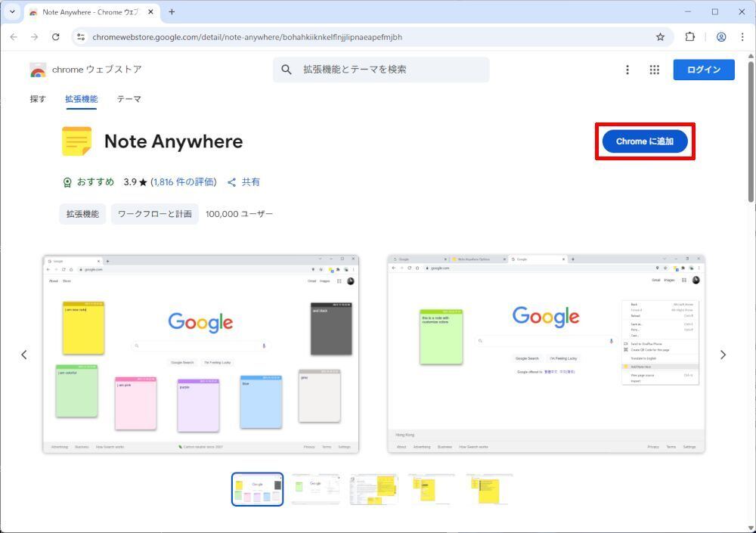Switch to the テーマ tab
756x533 pixels.
(x=129, y=99)
